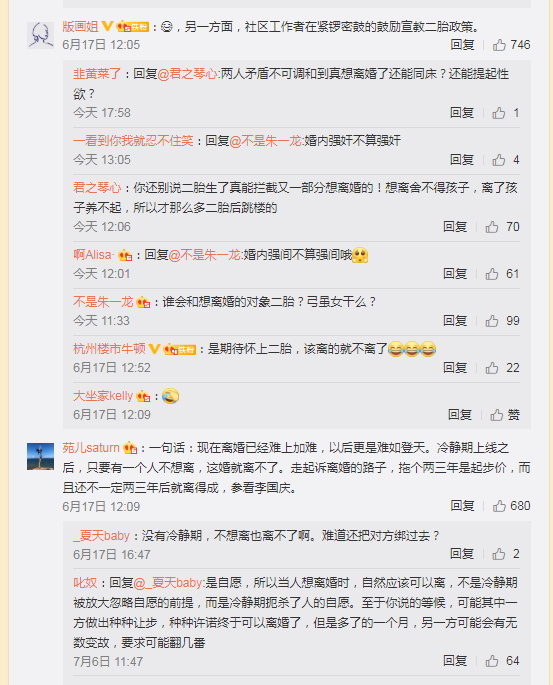
Task: Reply to 版画姐's top comment
Action: (462, 45)
